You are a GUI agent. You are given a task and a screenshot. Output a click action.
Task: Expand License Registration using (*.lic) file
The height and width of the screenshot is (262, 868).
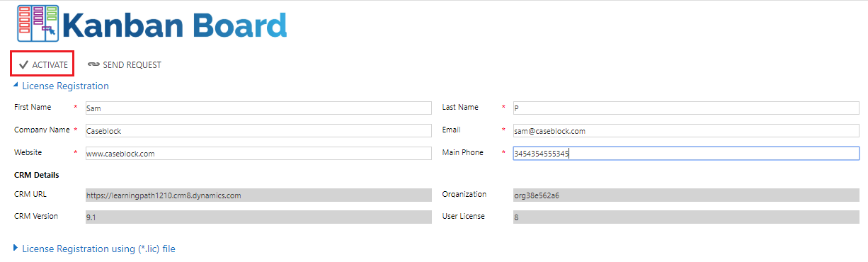pos(16,249)
